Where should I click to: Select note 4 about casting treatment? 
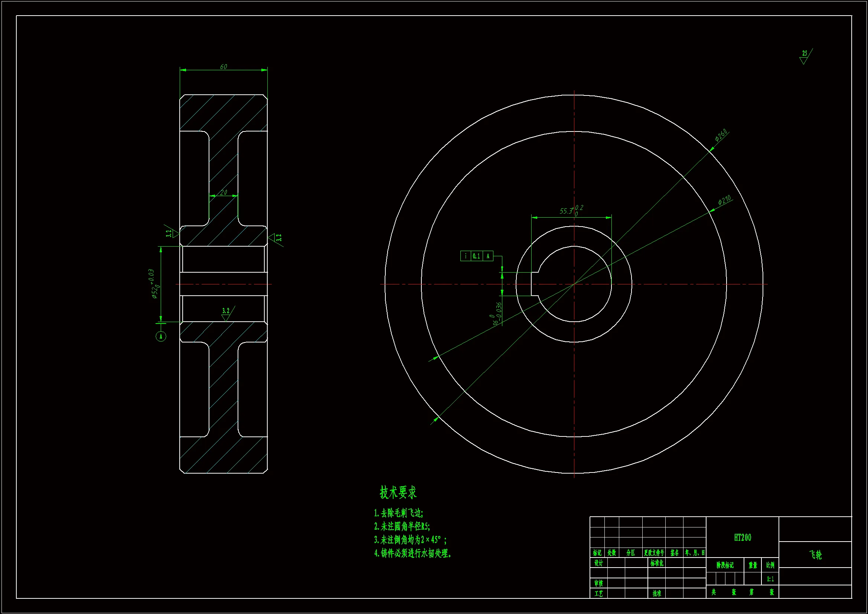(x=412, y=553)
